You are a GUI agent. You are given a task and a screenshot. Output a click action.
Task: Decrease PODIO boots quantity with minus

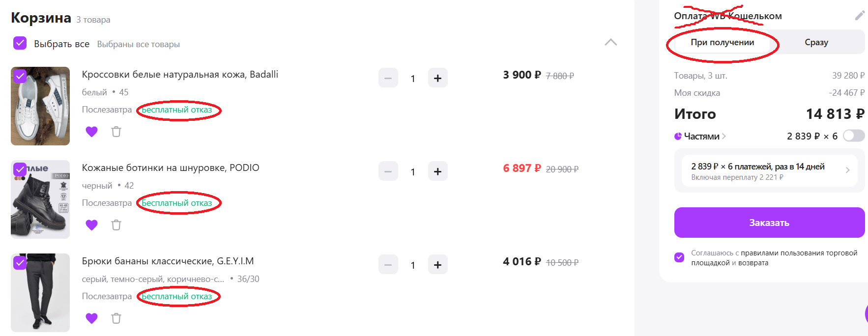click(388, 171)
